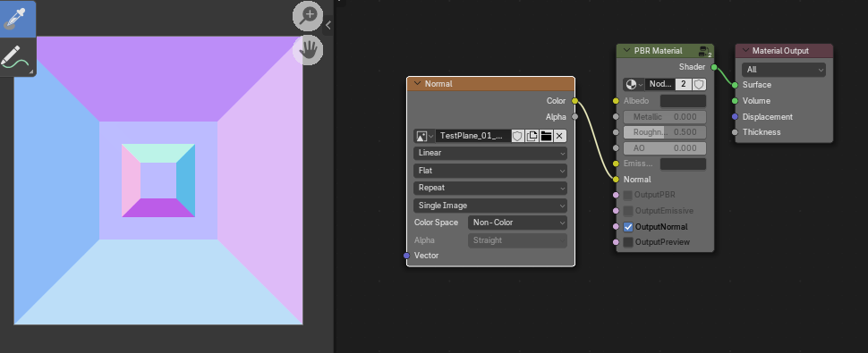Click the OutputNormal input socket
The image size is (868, 353).
(616, 226)
